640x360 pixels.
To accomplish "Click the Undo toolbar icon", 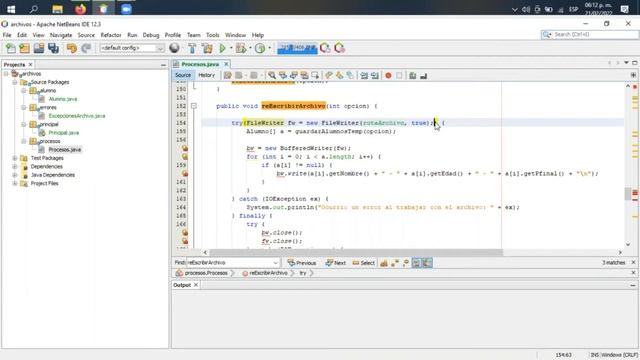I will [x=72, y=48].
